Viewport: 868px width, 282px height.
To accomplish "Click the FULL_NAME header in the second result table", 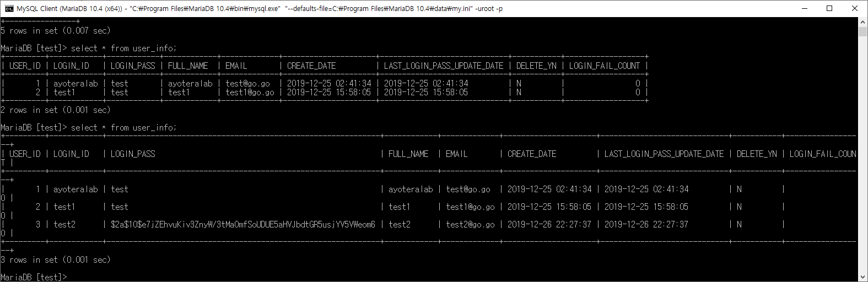I will tap(408, 154).
